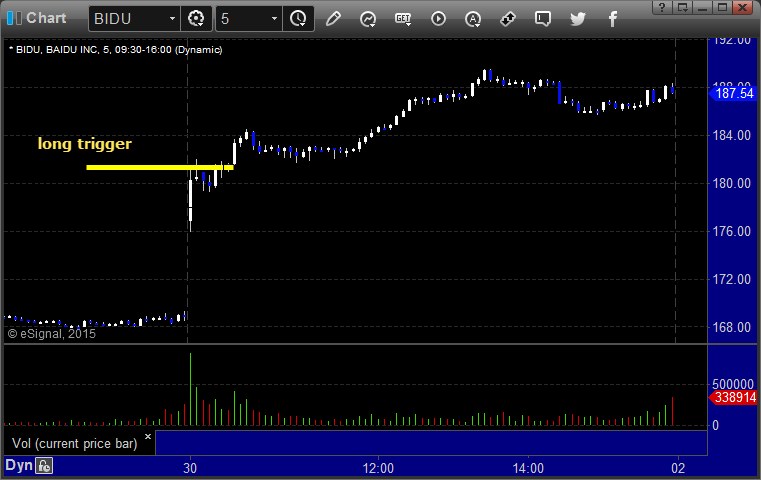Open the GET tools menu
This screenshot has width=761, height=480.
403,19
